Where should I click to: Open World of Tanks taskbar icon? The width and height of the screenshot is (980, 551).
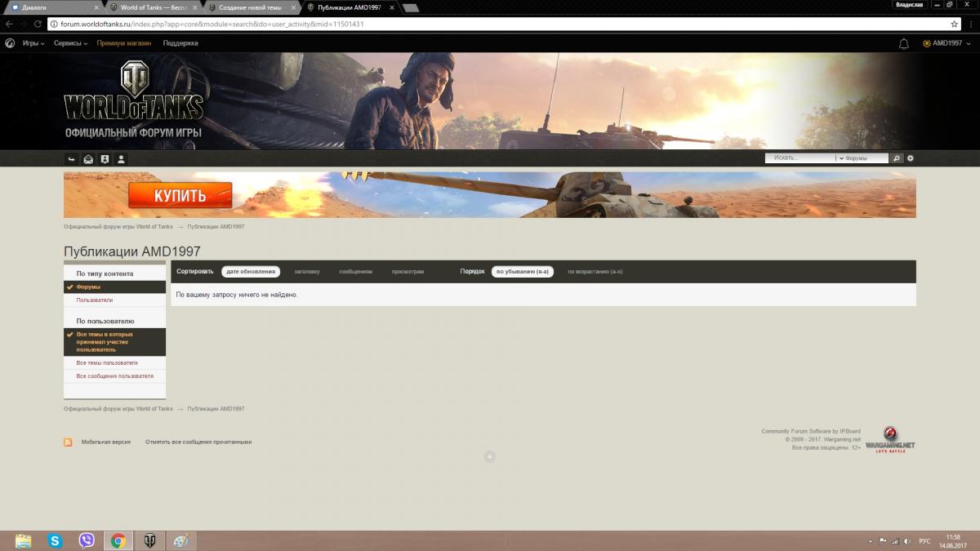click(x=150, y=540)
